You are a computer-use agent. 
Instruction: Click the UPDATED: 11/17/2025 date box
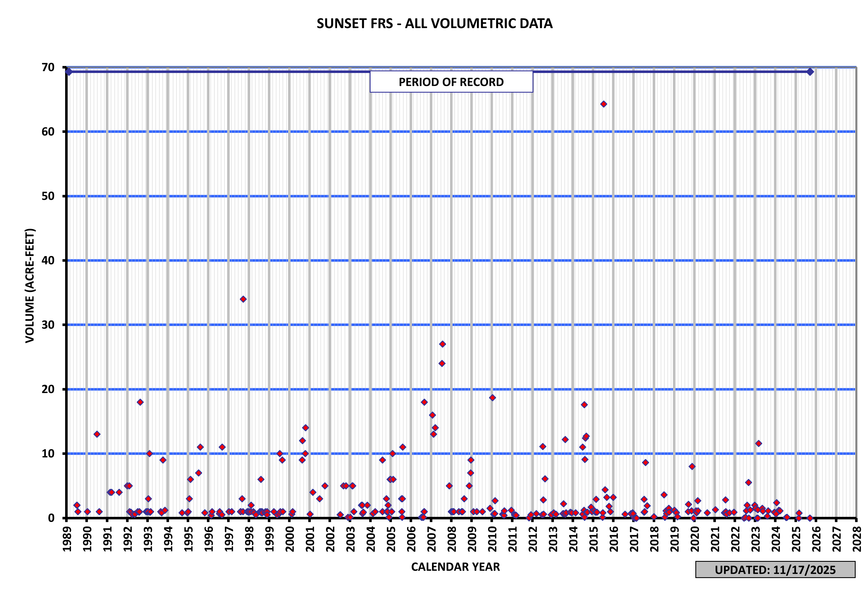[775, 570]
